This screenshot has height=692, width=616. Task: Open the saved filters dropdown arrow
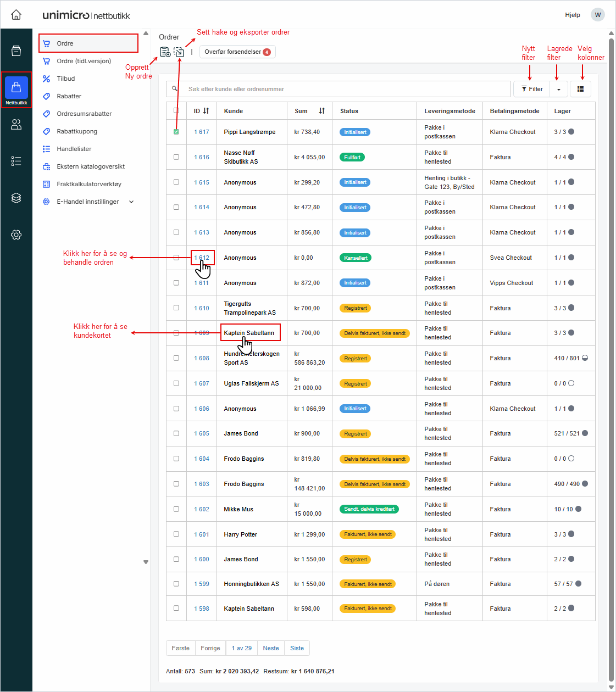click(x=559, y=89)
